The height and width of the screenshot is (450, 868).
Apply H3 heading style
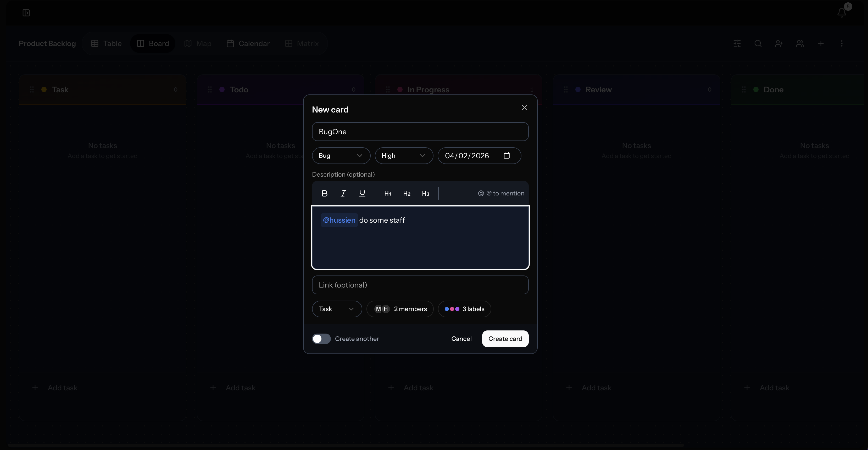[x=425, y=193]
